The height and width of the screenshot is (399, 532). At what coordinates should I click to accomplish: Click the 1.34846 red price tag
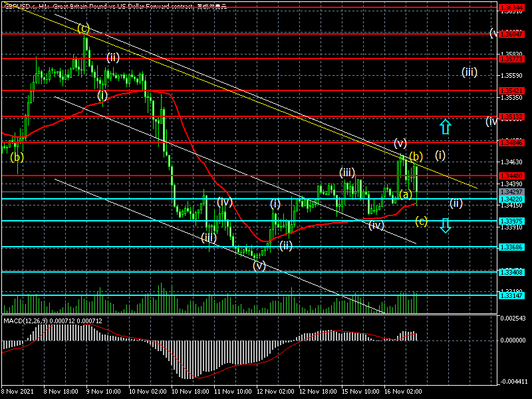tap(511, 142)
